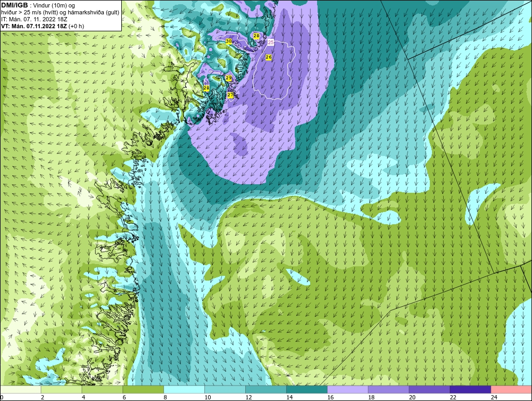Click legend scale number 24
Screen dimensions: 532x401
[494, 397]
